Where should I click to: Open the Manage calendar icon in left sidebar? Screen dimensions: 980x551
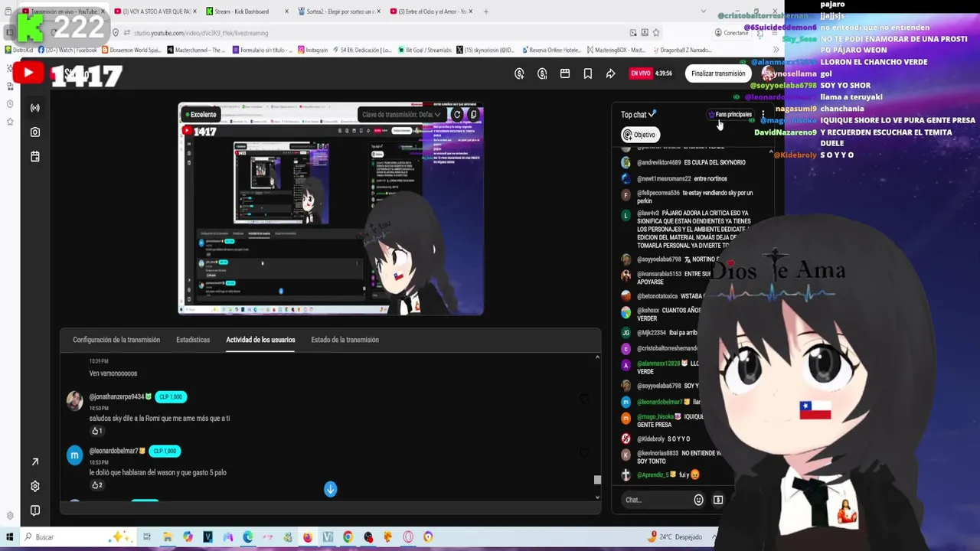pos(34,156)
